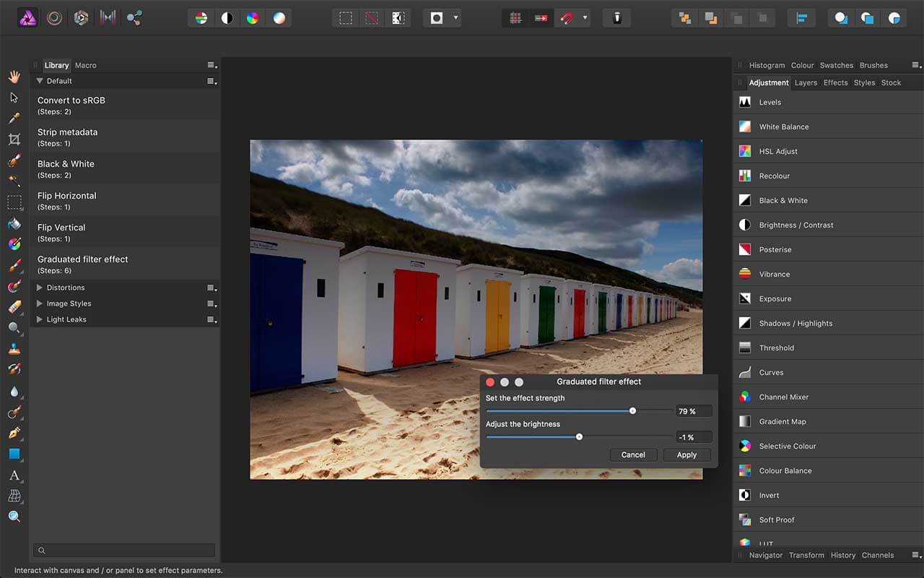This screenshot has height=578, width=924.
Task: Open the Distortions category options menu
Action: [x=212, y=288]
